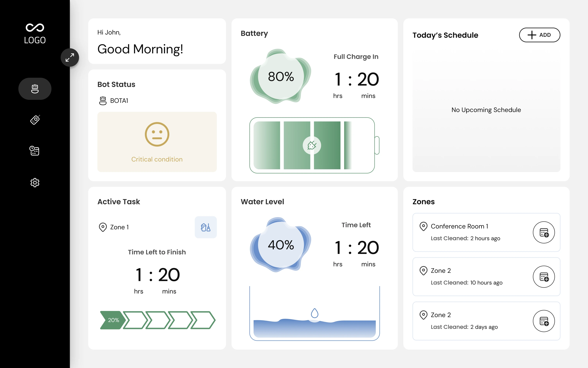The height and width of the screenshot is (368, 588).
Task: Open the bot dashboard in sidebar
Action: tap(35, 89)
